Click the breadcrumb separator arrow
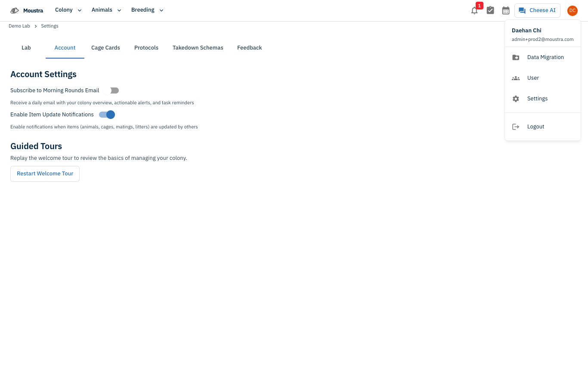The width and height of the screenshot is (588, 368). click(36, 26)
